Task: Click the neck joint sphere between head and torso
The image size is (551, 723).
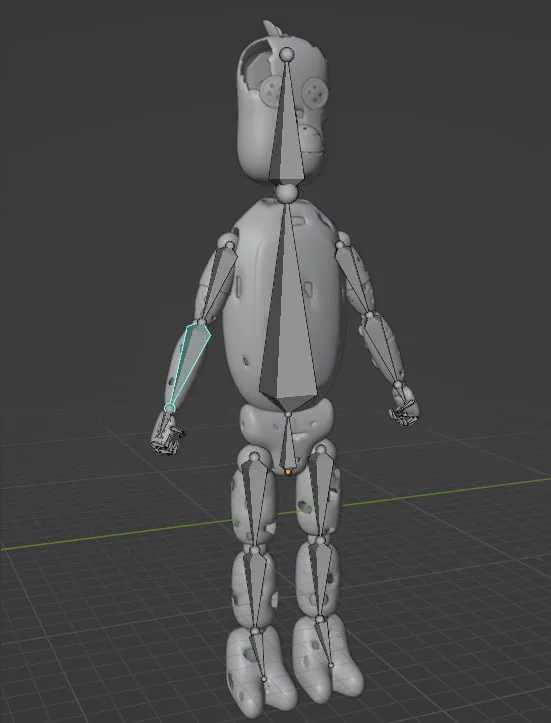Action: [287, 192]
